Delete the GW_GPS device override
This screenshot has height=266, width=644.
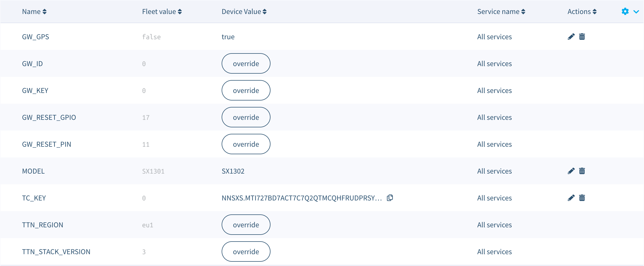click(x=582, y=37)
